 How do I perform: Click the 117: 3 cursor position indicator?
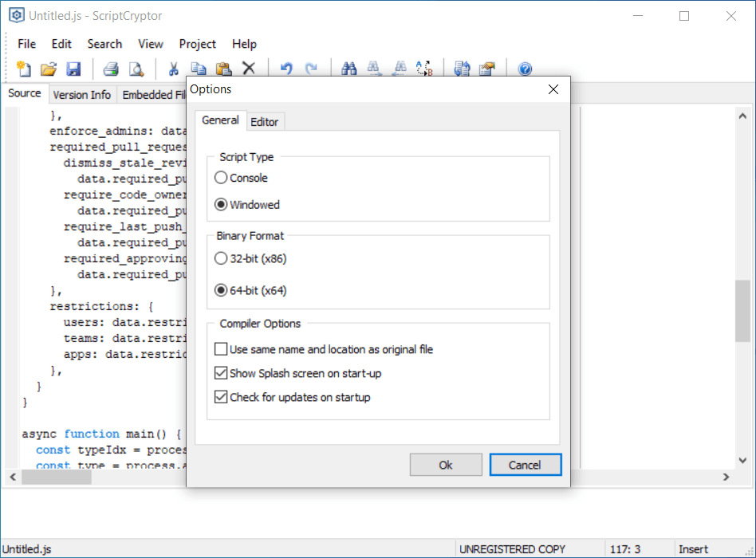[x=625, y=549]
